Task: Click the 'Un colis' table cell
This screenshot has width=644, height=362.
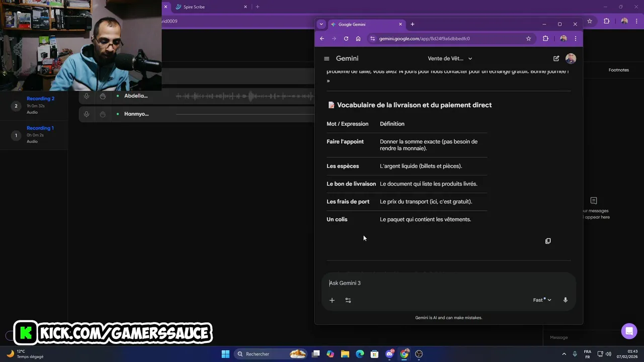Action: point(337,219)
